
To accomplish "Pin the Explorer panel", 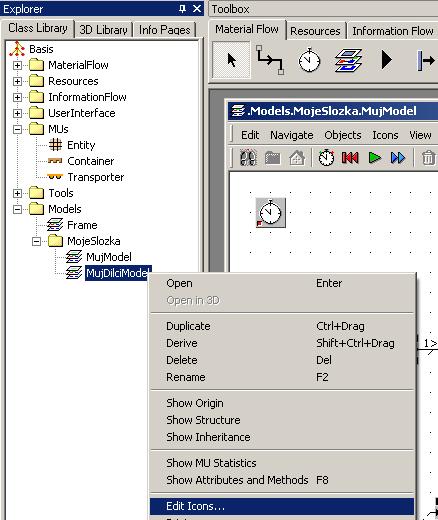I will pos(182,9).
